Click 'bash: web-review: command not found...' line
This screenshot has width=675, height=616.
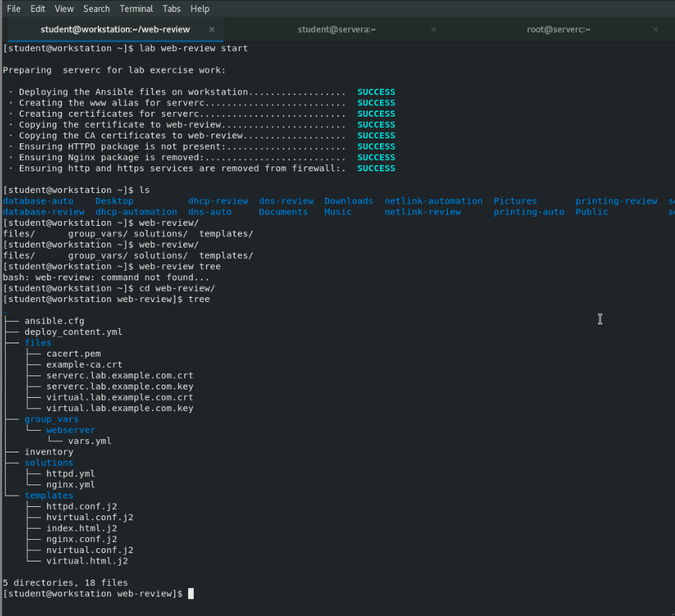click(106, 278)
